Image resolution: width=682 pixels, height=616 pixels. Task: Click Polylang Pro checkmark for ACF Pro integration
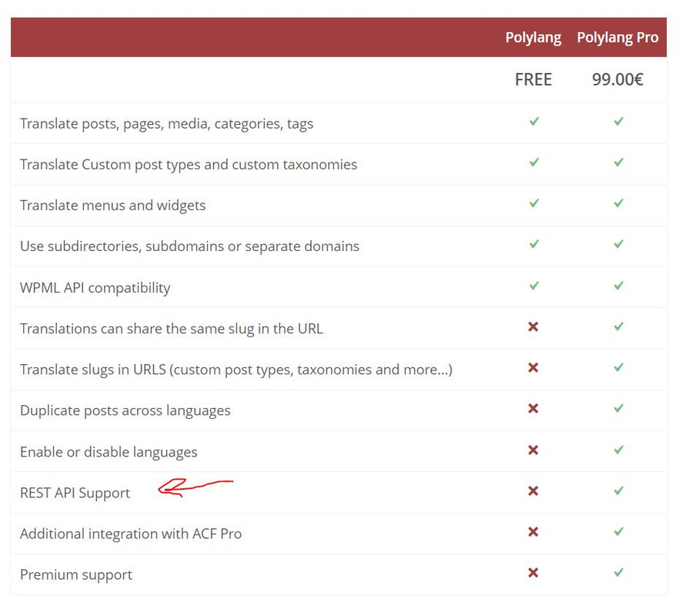(x=619, y=531)
